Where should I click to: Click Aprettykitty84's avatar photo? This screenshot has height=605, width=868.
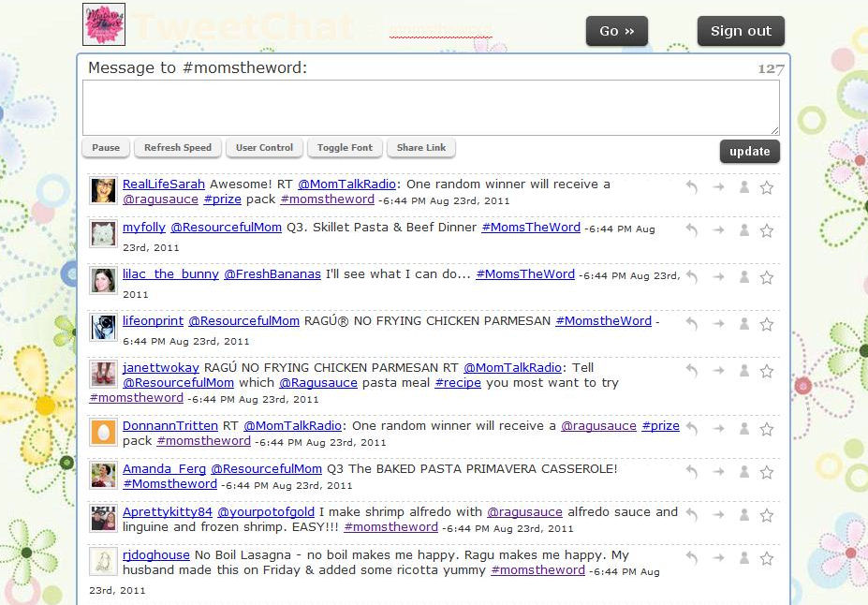104,519
